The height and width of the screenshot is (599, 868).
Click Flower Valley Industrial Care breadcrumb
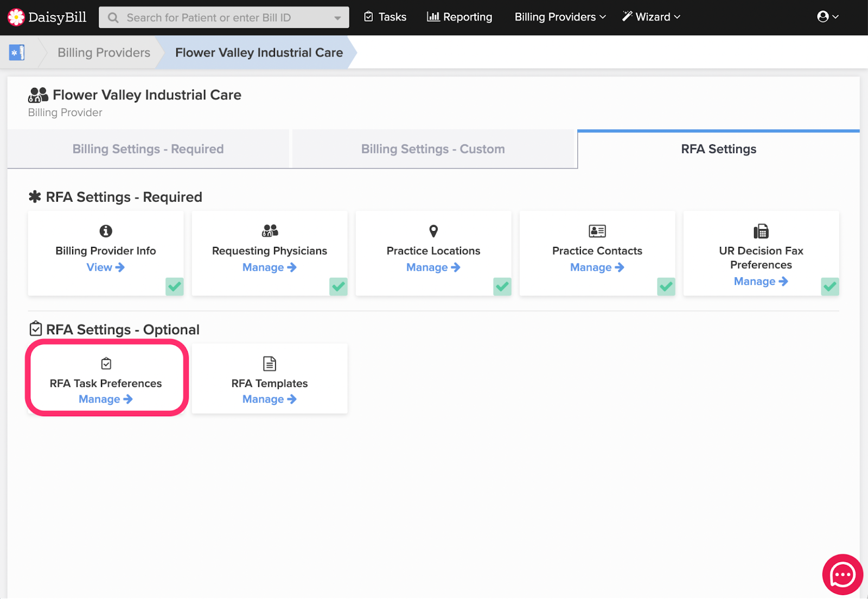point(259,53)
